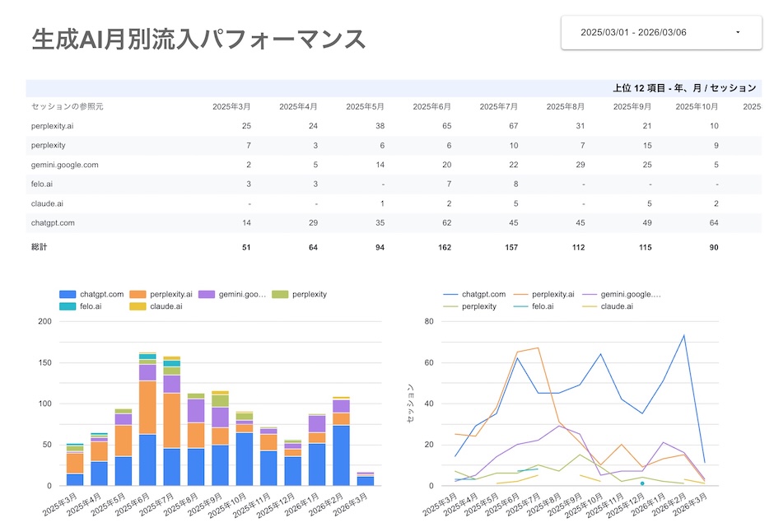The width and height of the screenshot is (774, 532).
Task: Click the 2026年1月 x-axis label in line chart
Action: coord(649,504)
